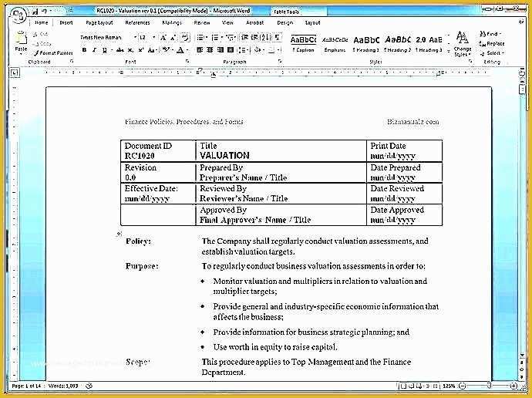Open the font size dropdown
The image size is (532, 398).
coord(153,37)
